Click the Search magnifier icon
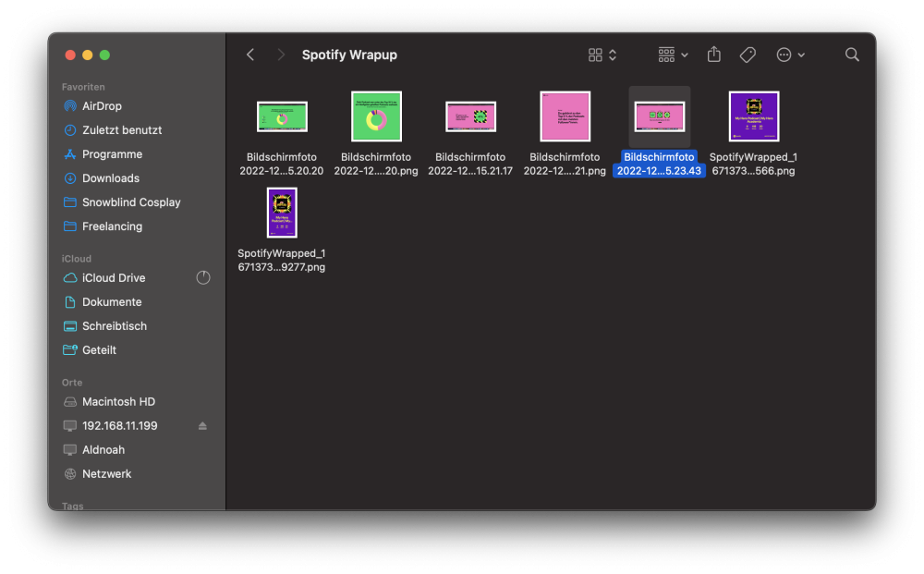Image resolution: width=924 pixels, height=574 pixels. click(x=852, y=55)
